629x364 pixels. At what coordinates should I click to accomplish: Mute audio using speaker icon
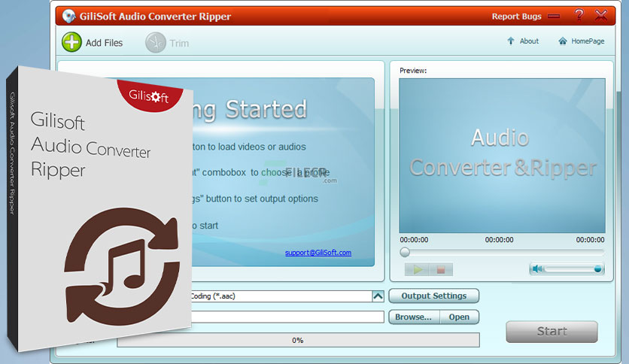tap(536, 268)
